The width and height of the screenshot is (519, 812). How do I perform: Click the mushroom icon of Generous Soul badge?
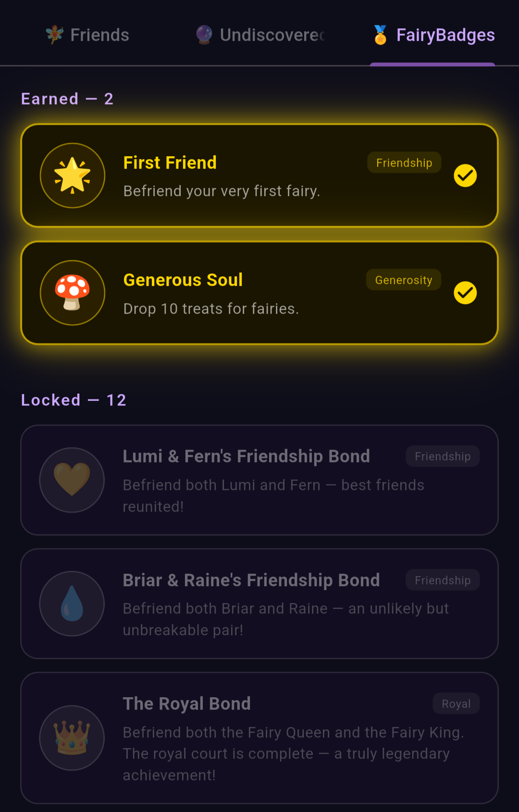[x=73, y=293]
